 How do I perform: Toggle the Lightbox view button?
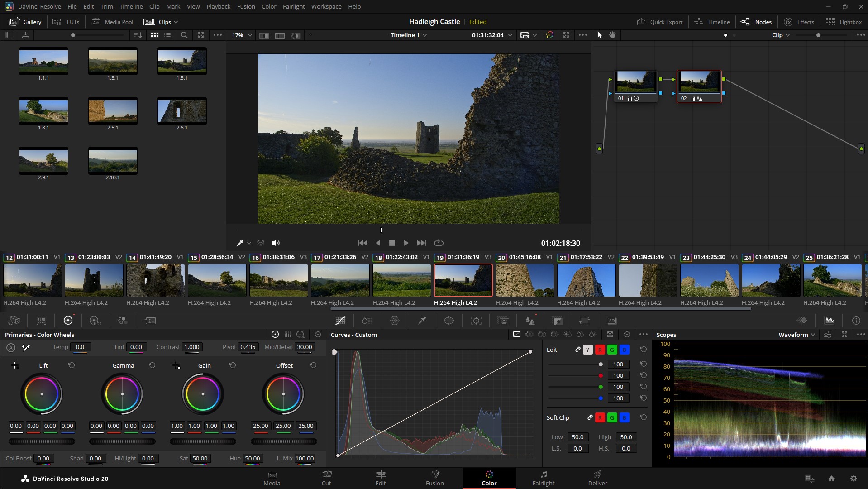(x=844, y=22)
